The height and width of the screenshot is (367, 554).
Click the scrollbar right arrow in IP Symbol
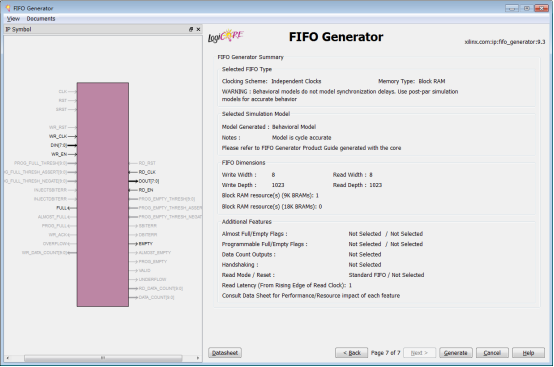(198, 358)
